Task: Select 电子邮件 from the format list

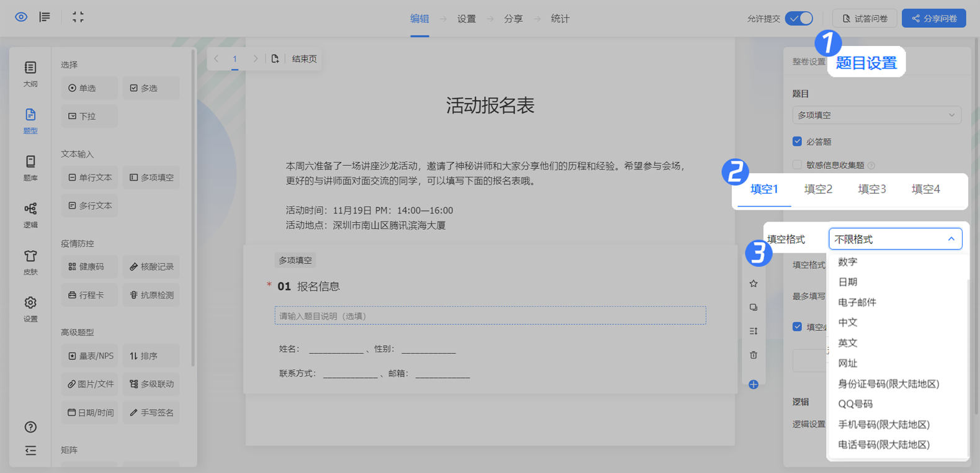Action: [x=857, y=302]
